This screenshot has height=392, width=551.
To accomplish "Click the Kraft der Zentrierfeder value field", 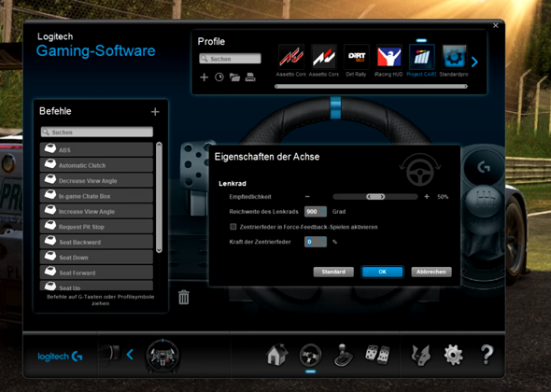I will tap(313, 242).
